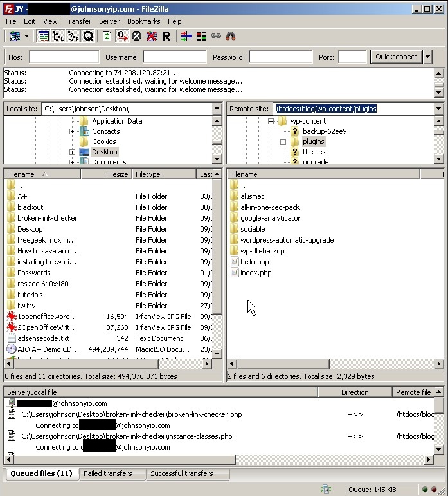Toggle the message log display
This screenshot has width=448, height=496.
tap(43, 37)
